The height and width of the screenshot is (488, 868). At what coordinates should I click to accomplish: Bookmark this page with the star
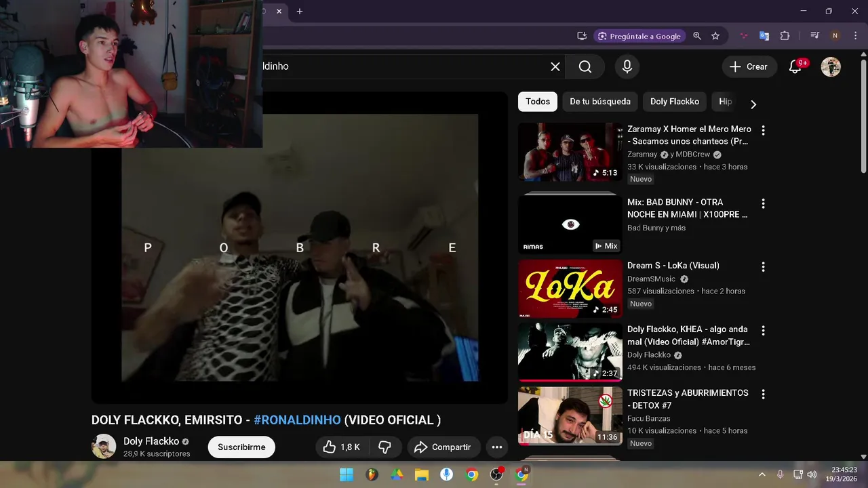tap(715, 36)
